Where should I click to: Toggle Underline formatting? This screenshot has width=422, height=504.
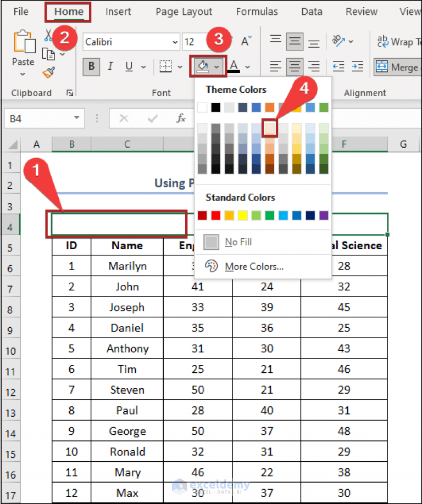pos(129,66)
